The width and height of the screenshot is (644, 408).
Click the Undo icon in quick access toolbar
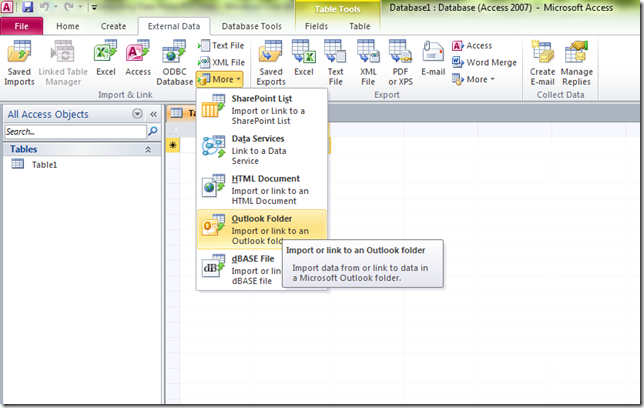[x=44, y=7]
